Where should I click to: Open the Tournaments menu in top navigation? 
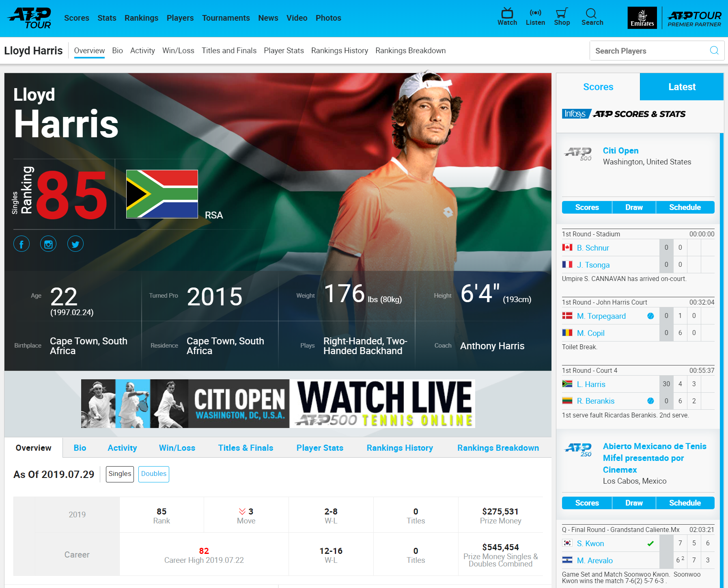[x=226, y=18]
